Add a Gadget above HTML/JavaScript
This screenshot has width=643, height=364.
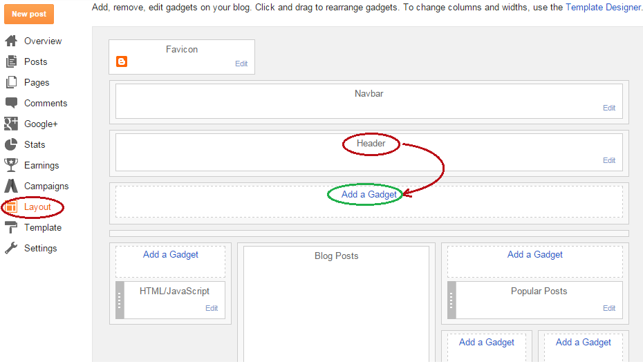coord(171,255)
